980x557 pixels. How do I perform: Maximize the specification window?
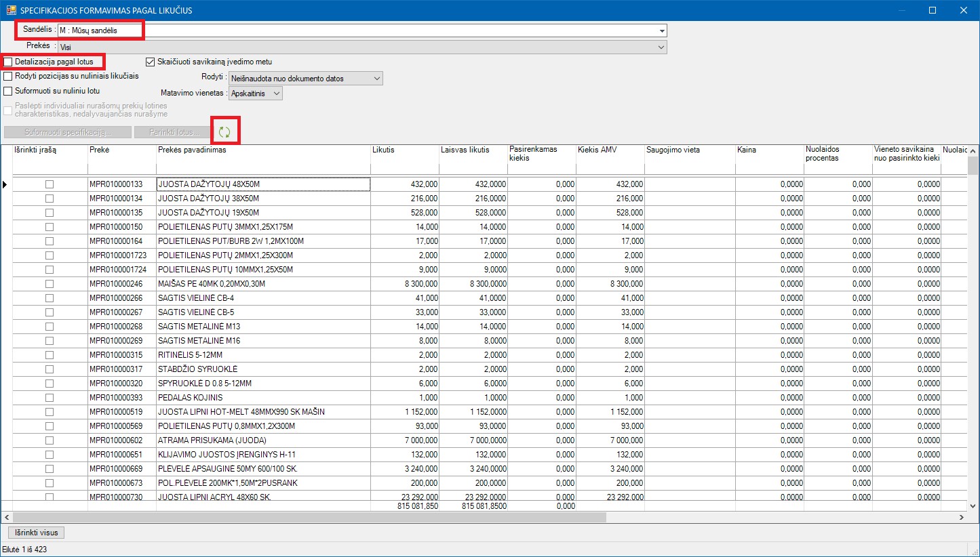(932, 10)
